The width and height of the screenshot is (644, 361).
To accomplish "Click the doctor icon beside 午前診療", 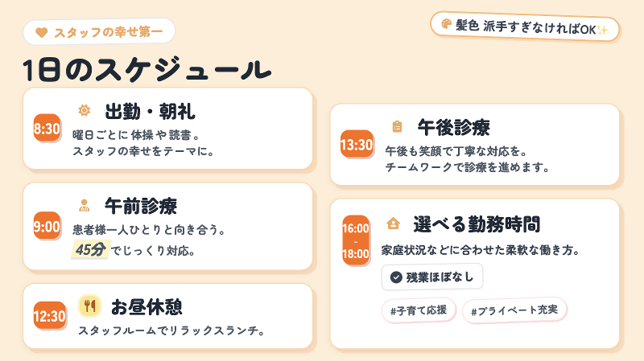I will coord(84,205).
